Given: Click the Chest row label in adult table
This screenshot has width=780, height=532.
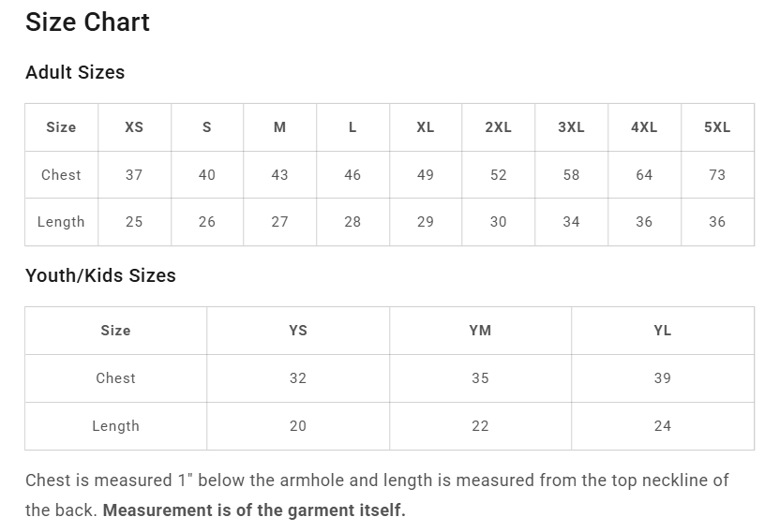Looking at the screenshot, I should coord(61,175).
